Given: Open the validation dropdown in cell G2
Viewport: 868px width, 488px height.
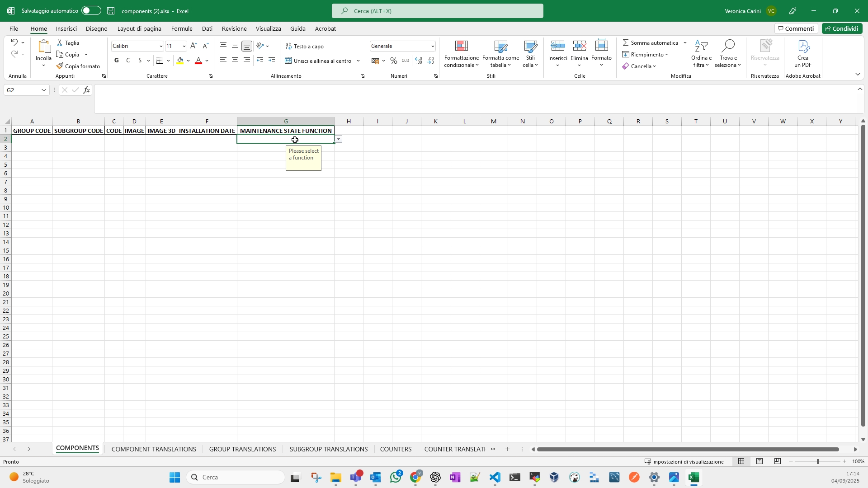Looking at the screenshot, I should click(x=339, y=140).
